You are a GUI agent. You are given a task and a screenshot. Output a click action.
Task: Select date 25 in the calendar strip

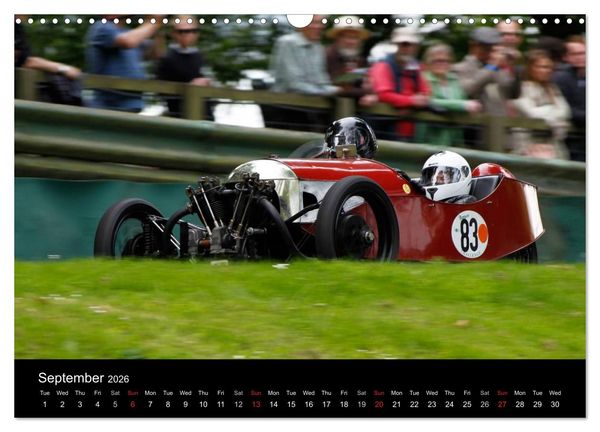pos(467,404)
